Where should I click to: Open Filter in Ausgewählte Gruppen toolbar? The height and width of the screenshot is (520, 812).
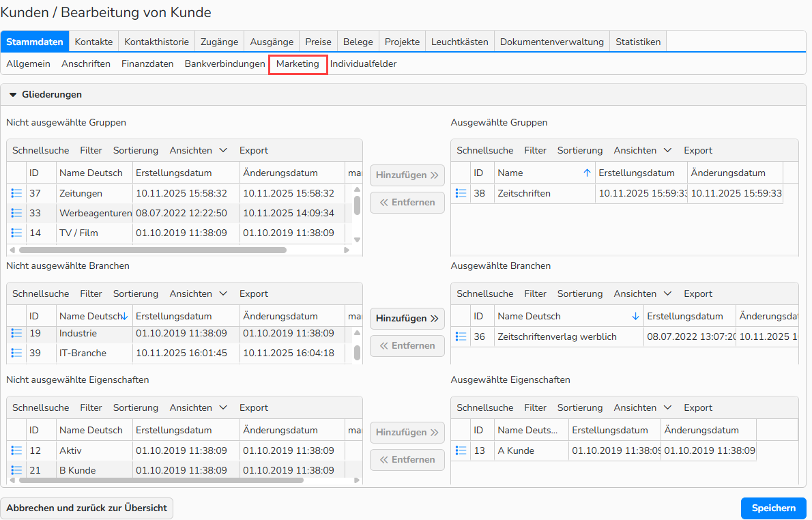coord(536,150)
